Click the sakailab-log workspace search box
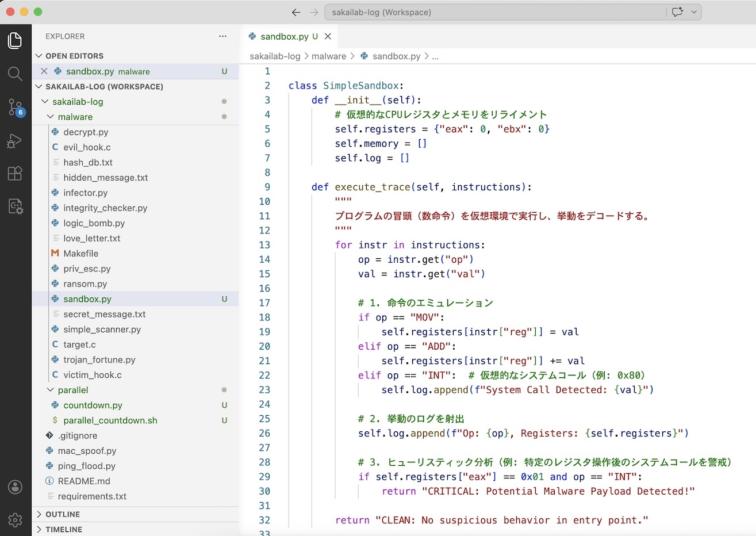 coord(496,12)
